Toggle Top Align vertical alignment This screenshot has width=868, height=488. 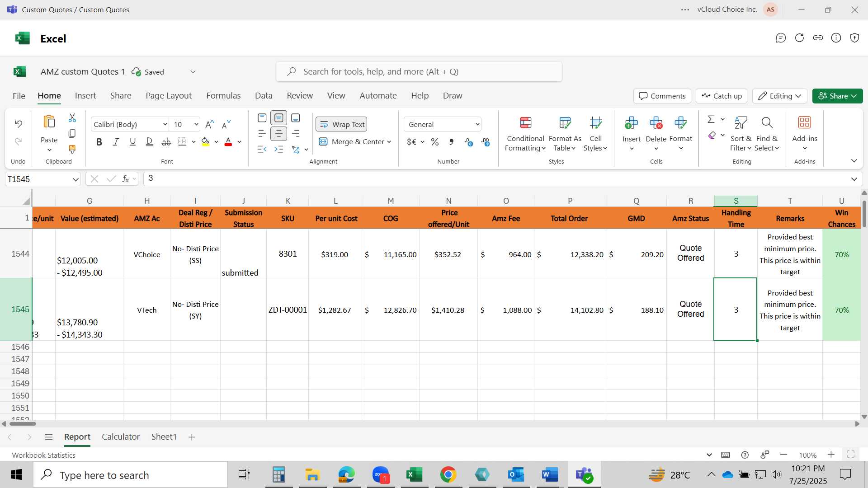click(262, 118)
